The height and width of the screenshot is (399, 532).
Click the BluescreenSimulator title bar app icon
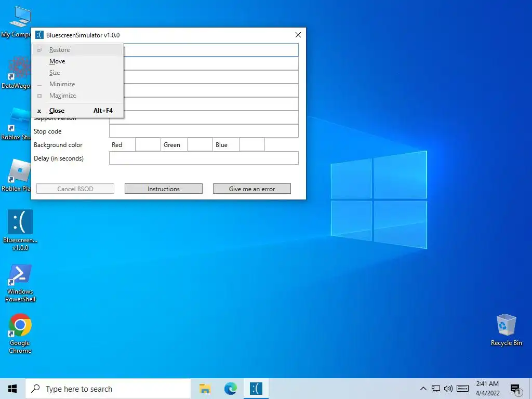[x=39, y=35]
